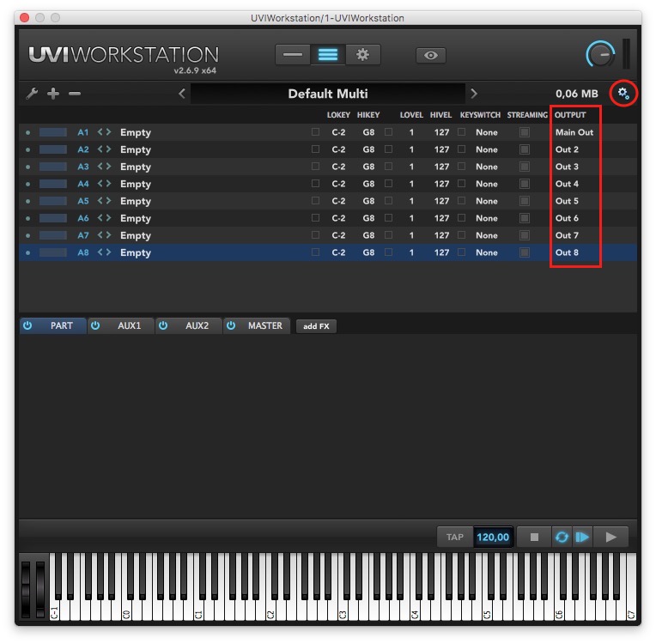656x644 pixels.
Task: Toggle the eye show UI button
Action: tap(430, 55)
